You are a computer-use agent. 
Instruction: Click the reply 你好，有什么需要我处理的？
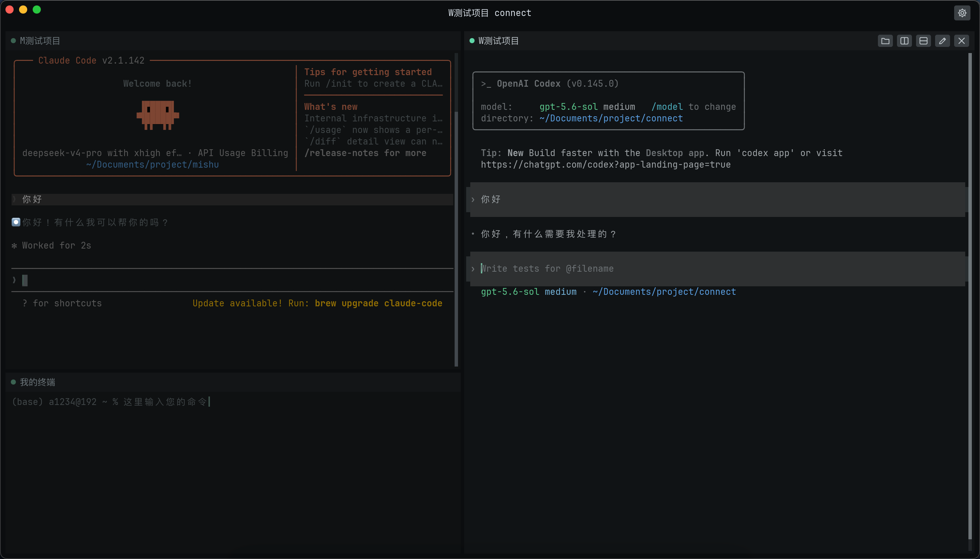tap(548, 234)
